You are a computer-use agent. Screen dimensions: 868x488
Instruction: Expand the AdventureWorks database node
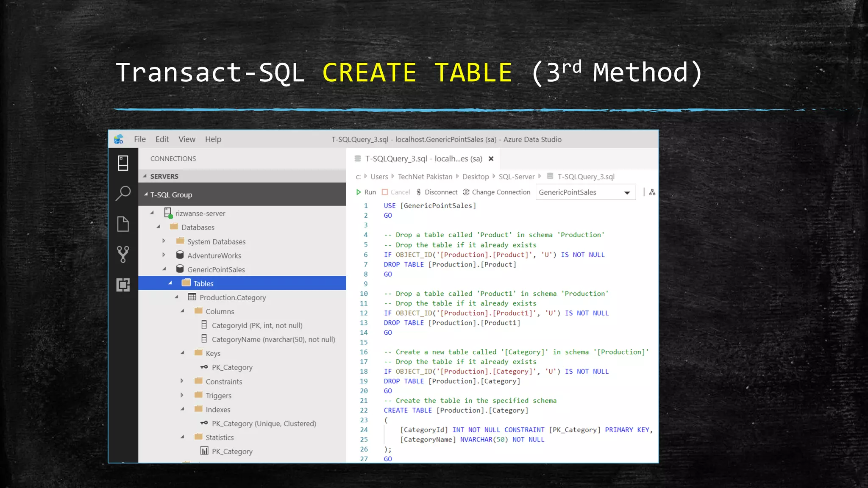[x=164, y=255]
